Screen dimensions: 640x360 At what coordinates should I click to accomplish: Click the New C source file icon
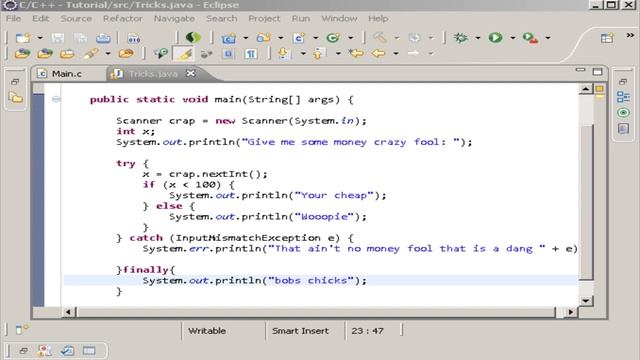tap(299, 38)
